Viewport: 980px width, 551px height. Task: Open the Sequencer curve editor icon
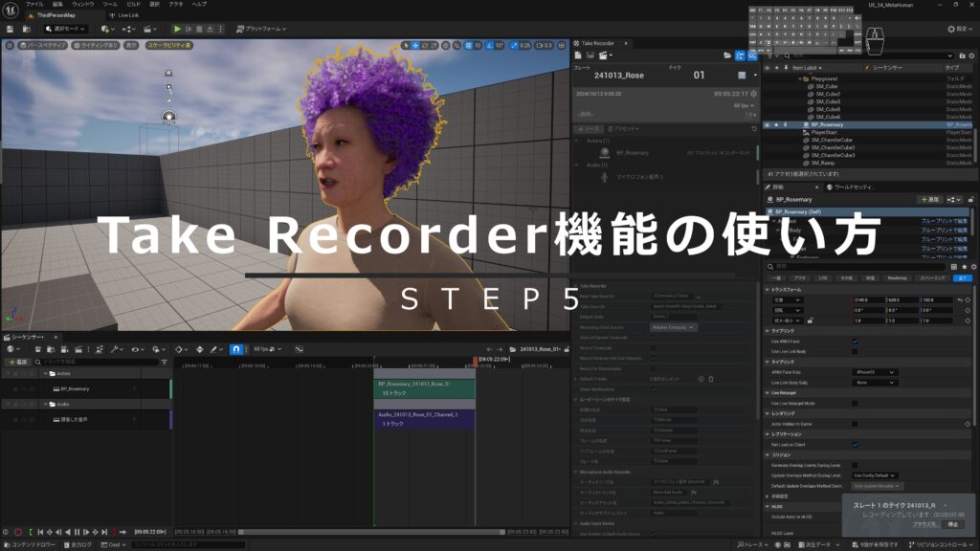tap(299, 349)
